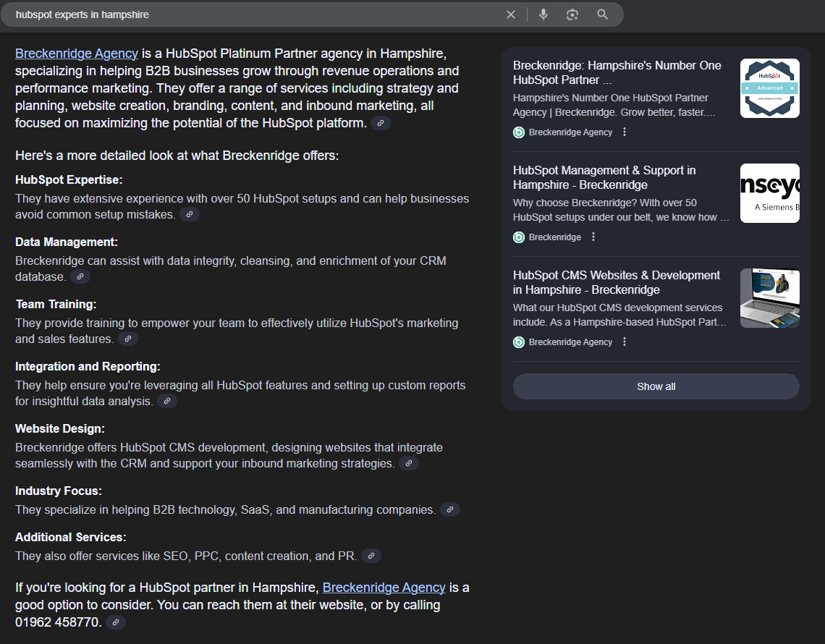Click the Breckenridge favicon under the first result

click(519, 132)
